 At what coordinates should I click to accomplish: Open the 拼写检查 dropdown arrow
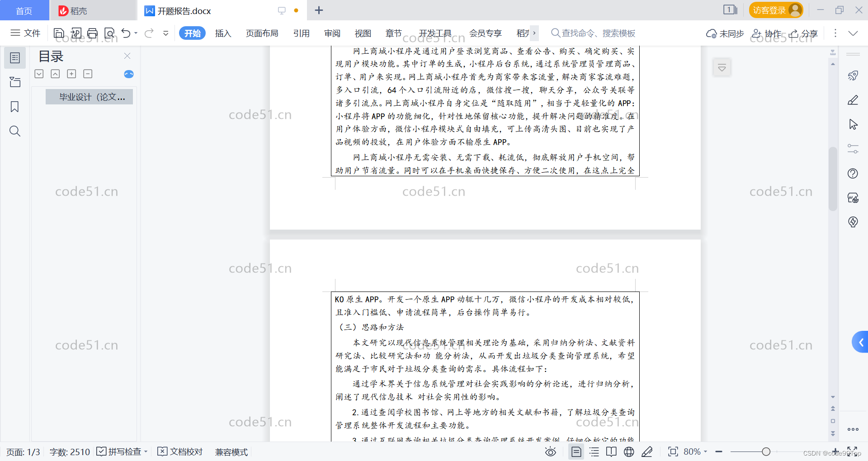point(146,452)
